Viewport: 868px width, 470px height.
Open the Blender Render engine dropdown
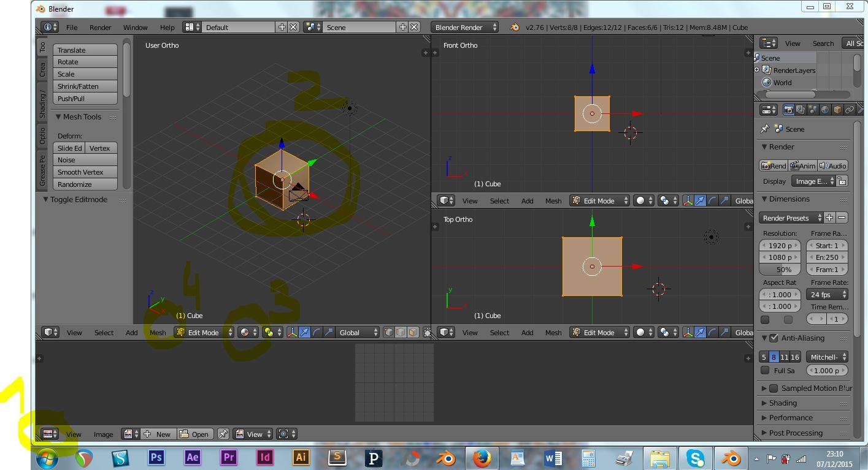465,27
